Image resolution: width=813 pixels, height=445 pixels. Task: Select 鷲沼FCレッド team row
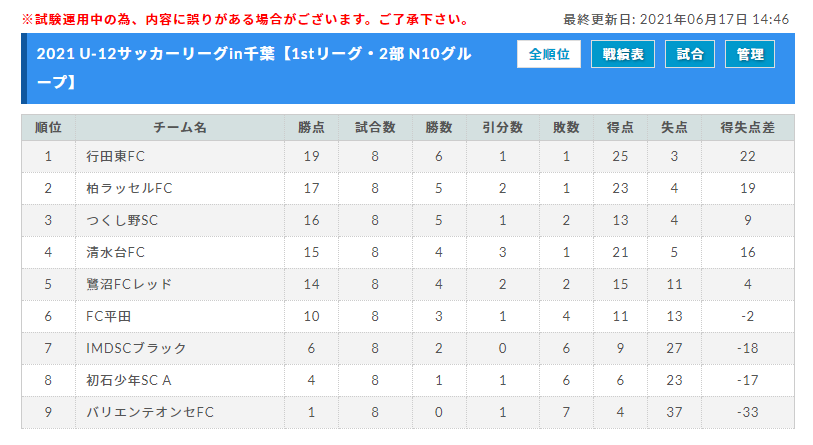pyautogui.click(x=408, y=284)
